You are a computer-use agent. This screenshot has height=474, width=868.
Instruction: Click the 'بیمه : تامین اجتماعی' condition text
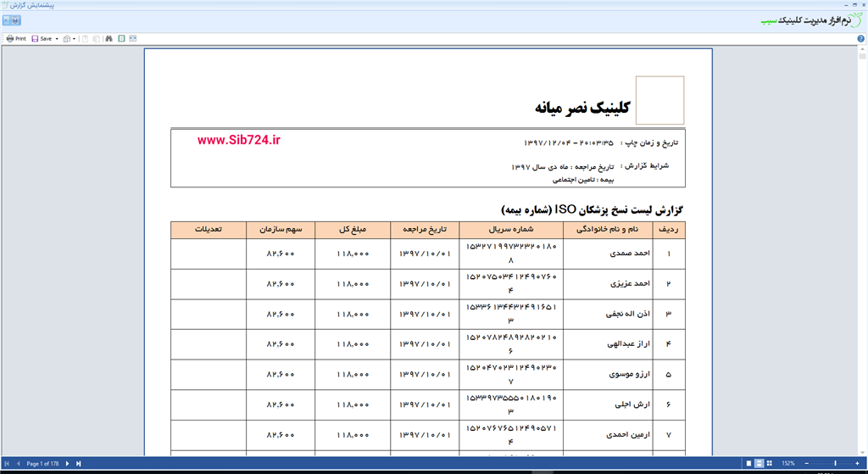(x=583, y=180)
